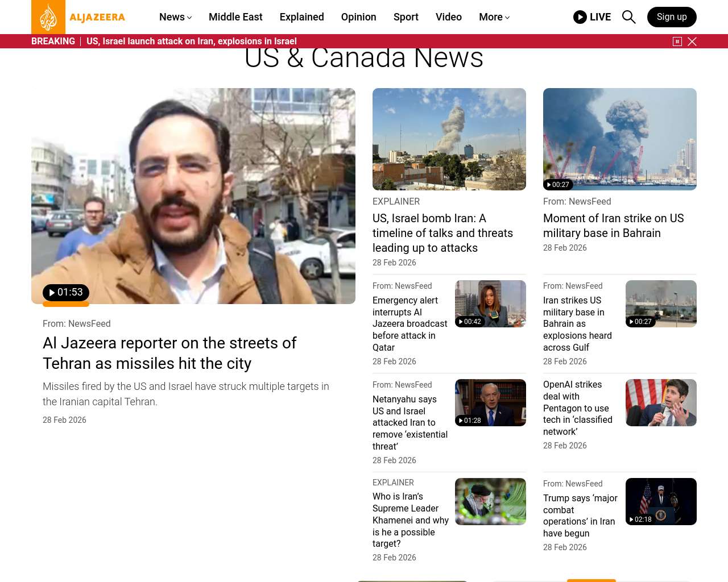Open the Video section
Viewport: 728px width, 582px height.
pyautogui.click(x=449, y=17)
